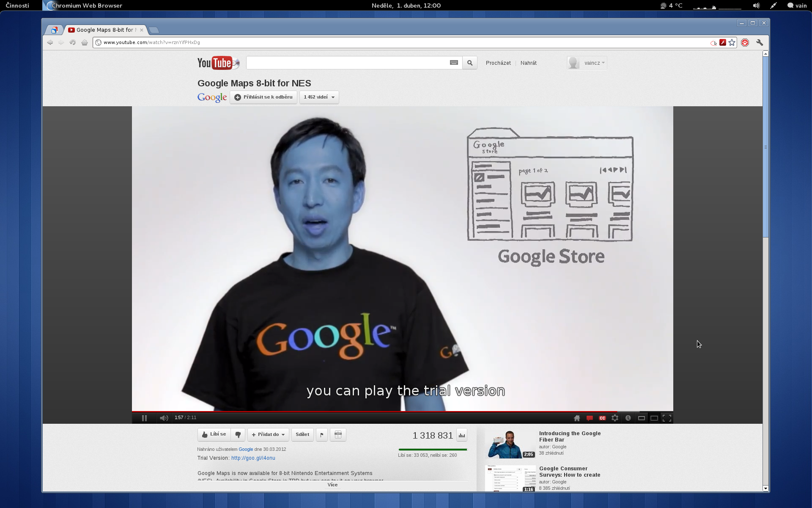
Task: Select the pinned first browser tab
Action: click(54, 30)
